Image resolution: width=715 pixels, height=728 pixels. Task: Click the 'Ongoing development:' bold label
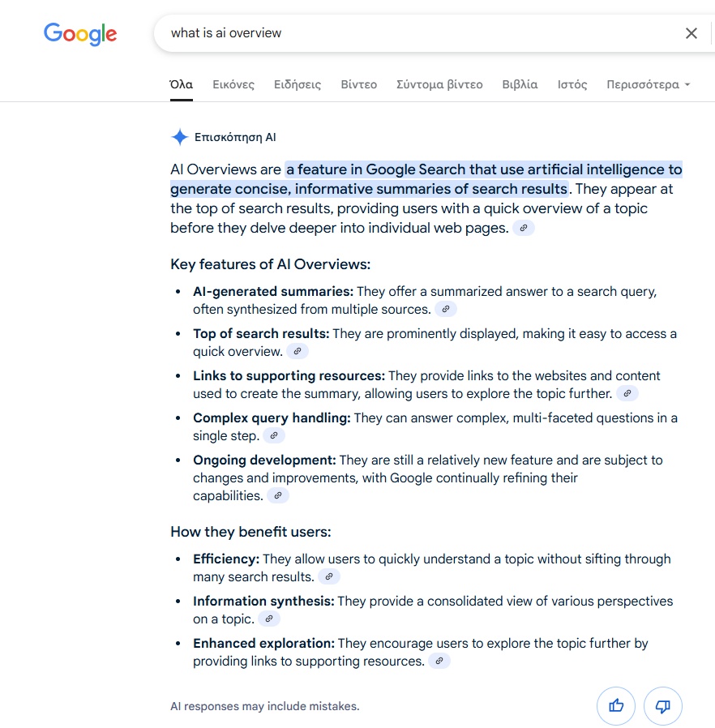point(264,460)
